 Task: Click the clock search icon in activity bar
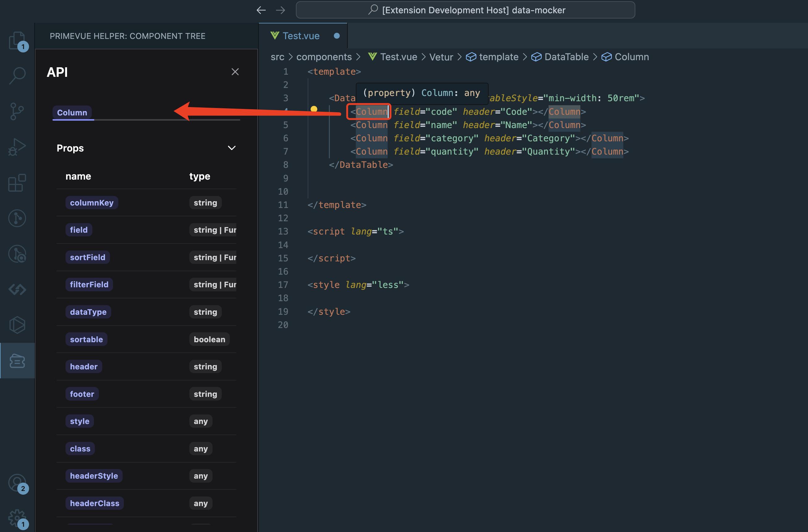[x=17, y=254]
